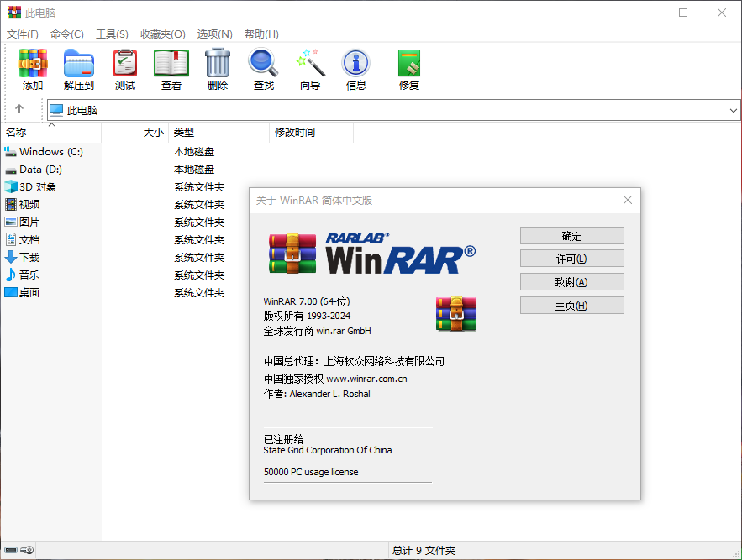The image size is (742, 560).
Task: Select the 音乐 folder icon
Action: (10, 275)
